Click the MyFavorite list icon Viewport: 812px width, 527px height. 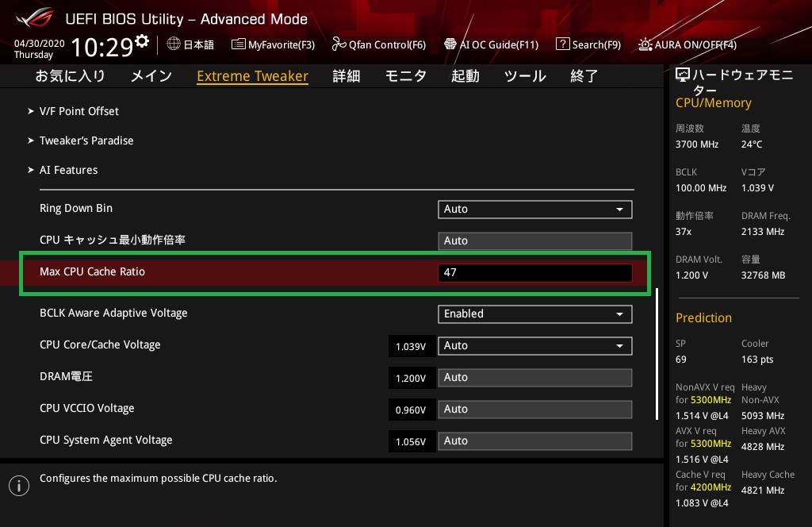238,44
